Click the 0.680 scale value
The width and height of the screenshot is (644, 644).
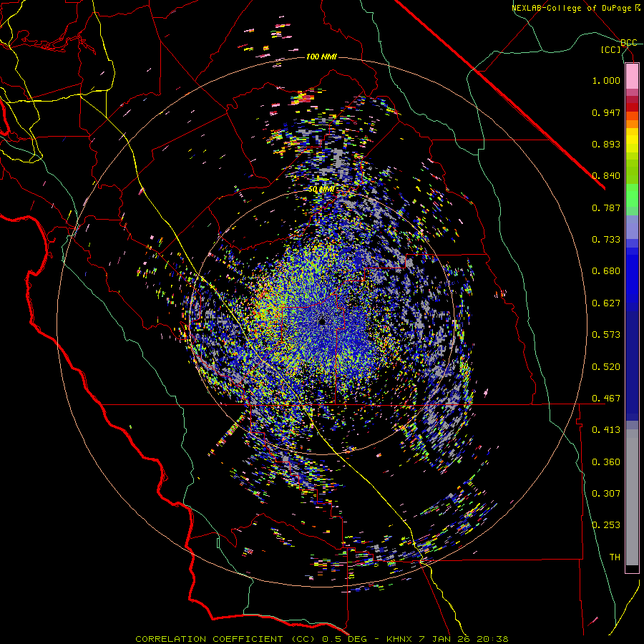606,271
